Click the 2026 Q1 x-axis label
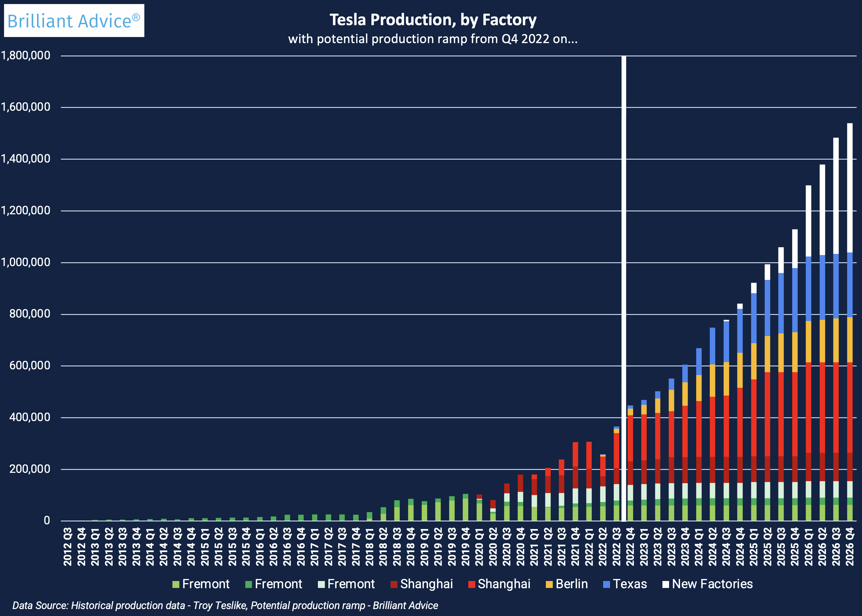Screen dimensions: 862x616 point(808,547)
